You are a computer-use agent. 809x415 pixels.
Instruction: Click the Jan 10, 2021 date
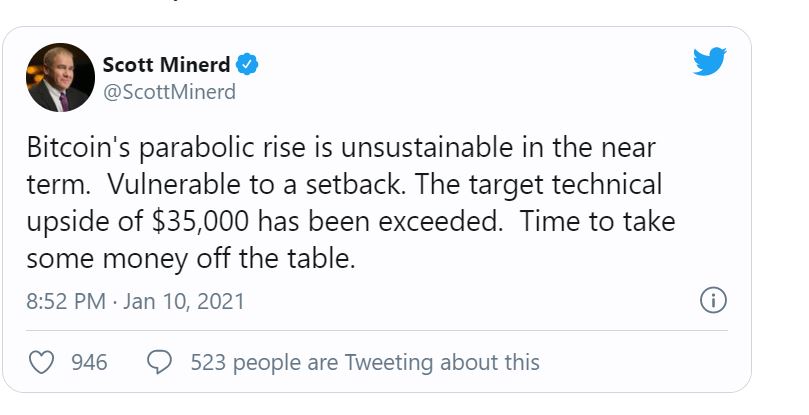pos(184,301)
